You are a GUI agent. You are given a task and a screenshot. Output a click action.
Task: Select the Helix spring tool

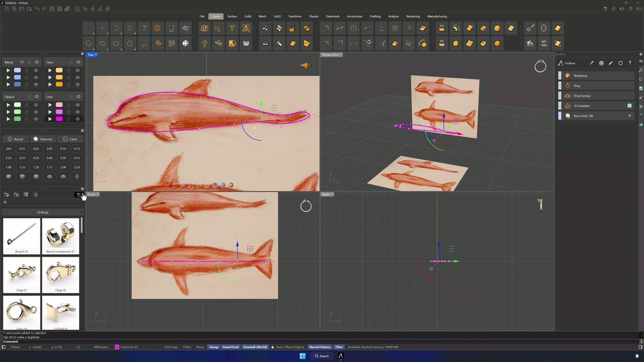pyautogui.click(x=158, y=43)
